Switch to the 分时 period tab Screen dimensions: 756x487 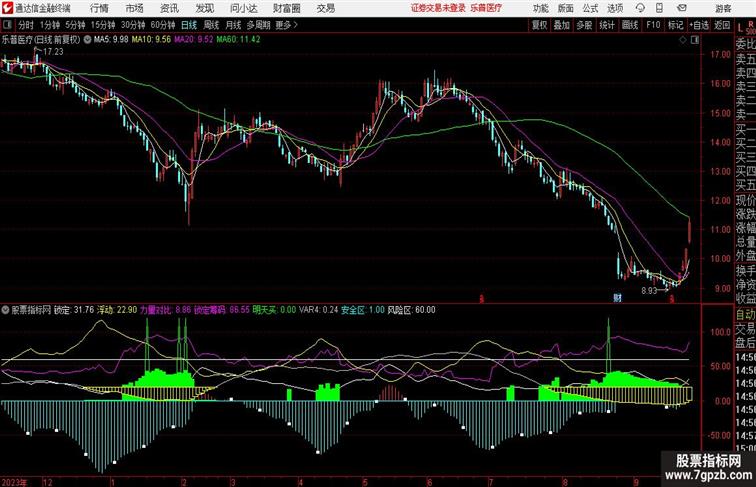pos(26,25)
